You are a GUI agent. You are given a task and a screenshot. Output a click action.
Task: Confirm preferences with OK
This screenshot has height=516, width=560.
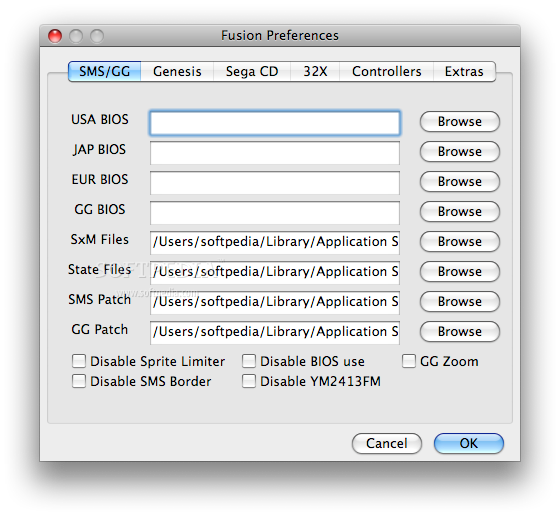pos(469,444)
